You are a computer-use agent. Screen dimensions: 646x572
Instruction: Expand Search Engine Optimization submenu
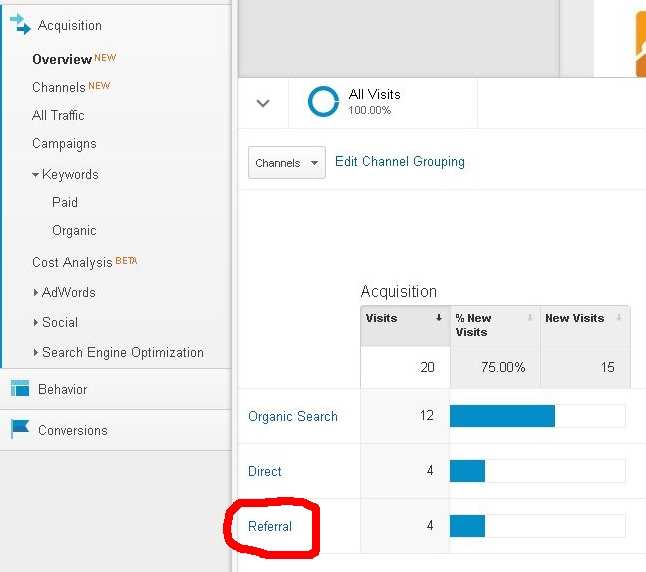coord(35,352)
